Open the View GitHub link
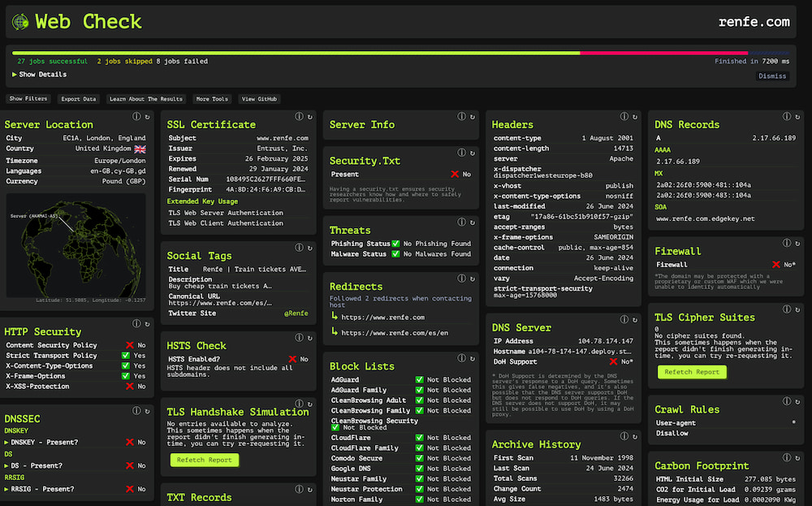Viewport: 812px width, 506px height. (260, 99)
